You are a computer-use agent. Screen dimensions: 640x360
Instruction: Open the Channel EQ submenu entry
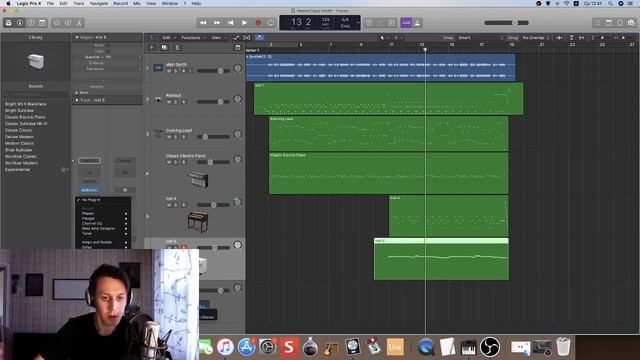pos(103,224)
